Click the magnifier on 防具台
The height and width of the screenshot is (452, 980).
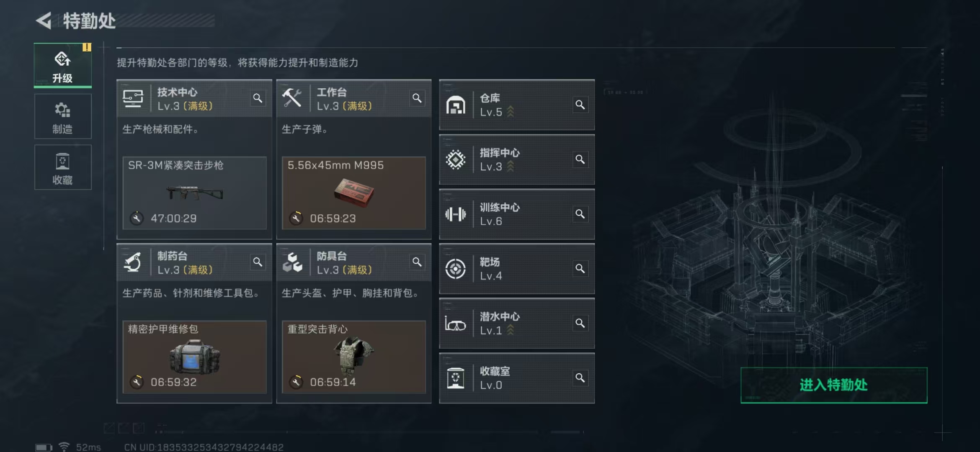point(417,262)
